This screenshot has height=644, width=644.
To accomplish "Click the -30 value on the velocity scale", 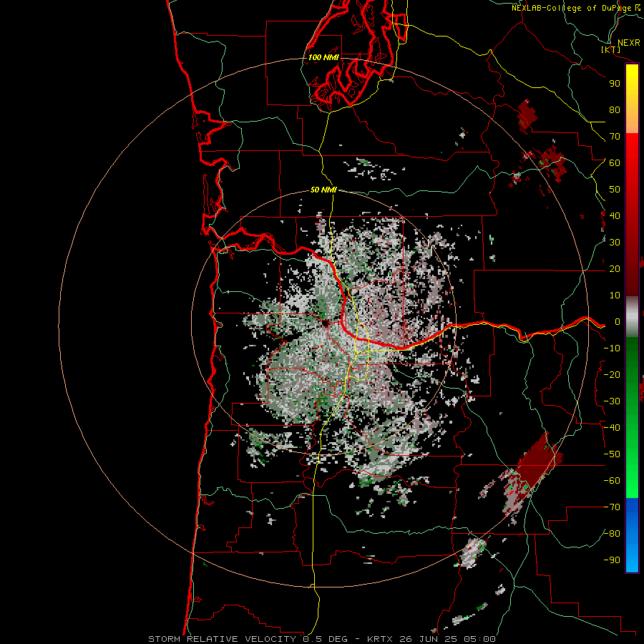I will 612,401.
